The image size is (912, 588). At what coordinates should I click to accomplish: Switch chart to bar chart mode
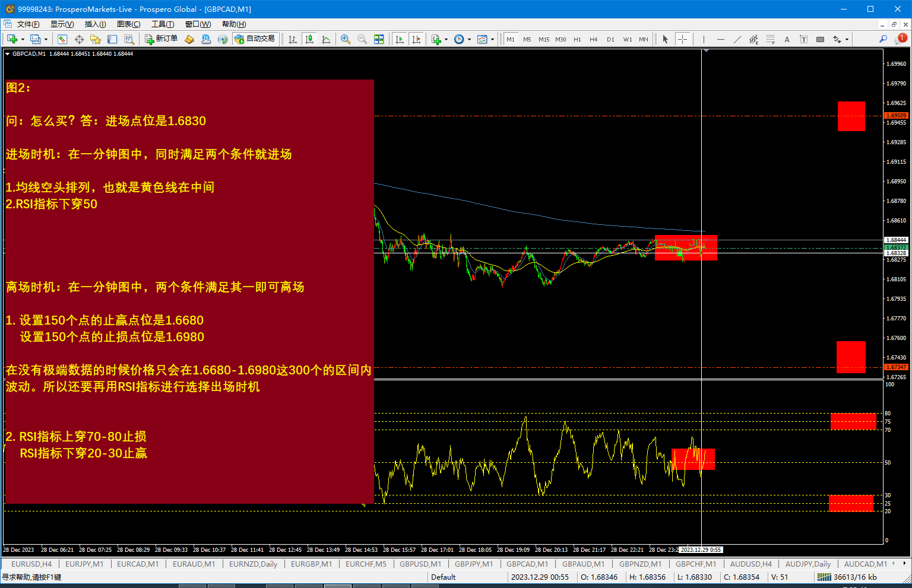tap(293, 39)
